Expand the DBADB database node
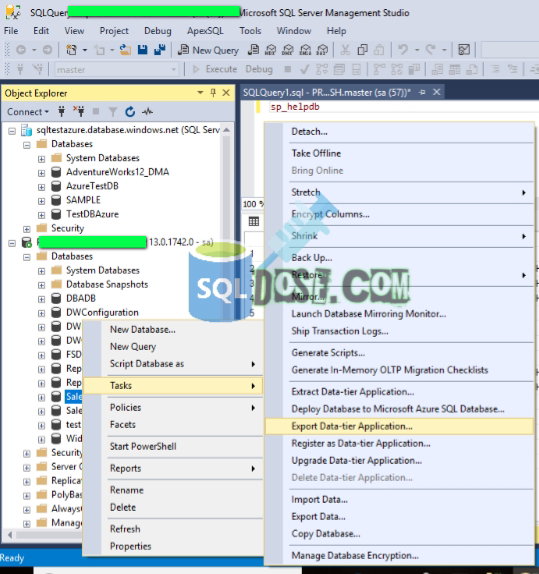 [x=41, y=299]
